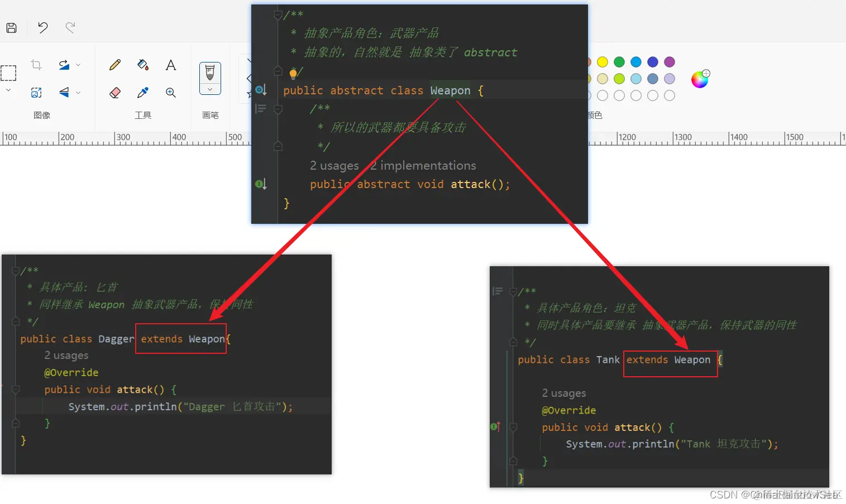846x504 pixels.
Task: Pick the indigo color swatch
Action: point(653,62)
